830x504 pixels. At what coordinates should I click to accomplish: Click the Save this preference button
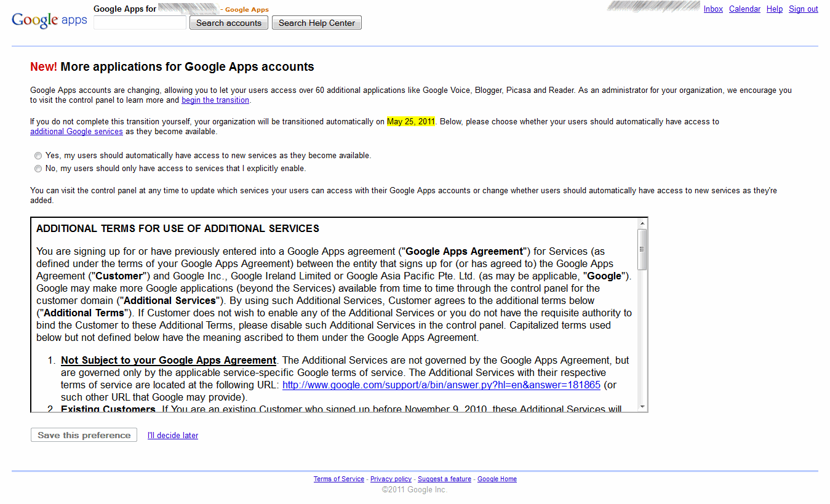(84, 435)
